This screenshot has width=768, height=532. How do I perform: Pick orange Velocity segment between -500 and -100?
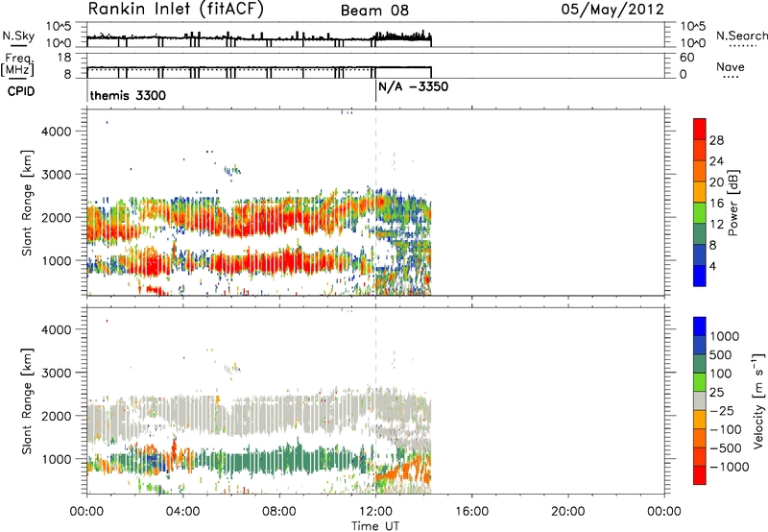[700, 438]
